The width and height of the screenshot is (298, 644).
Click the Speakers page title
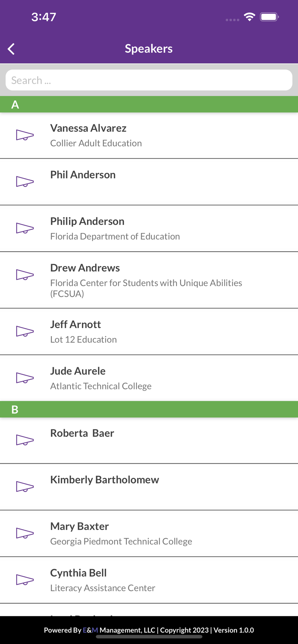(x=149, y=49)
